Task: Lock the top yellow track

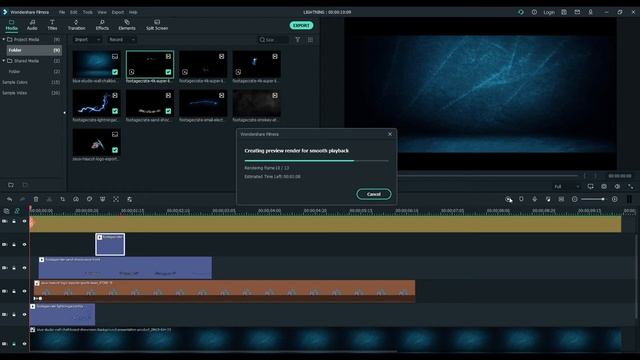Action: click(x=14, y=221)
